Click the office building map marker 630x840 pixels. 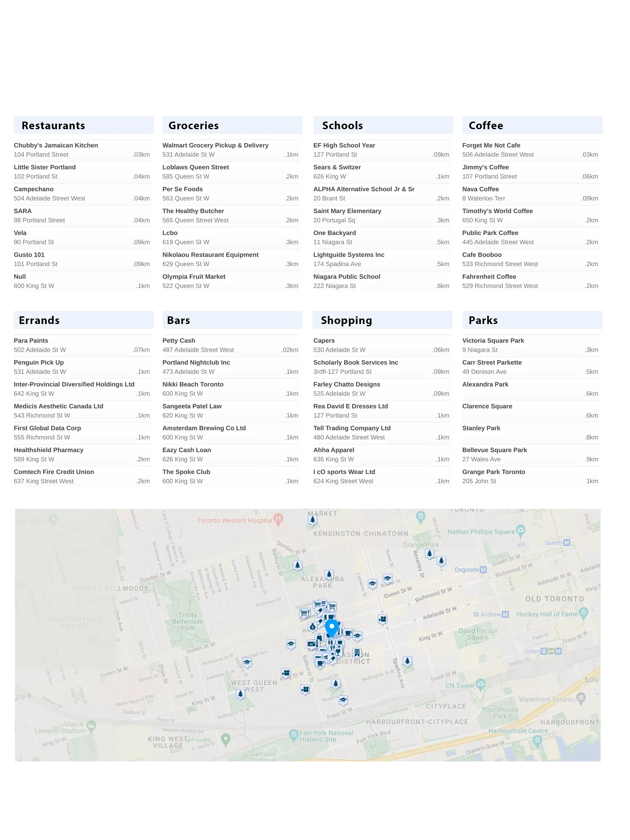[356, 653]
